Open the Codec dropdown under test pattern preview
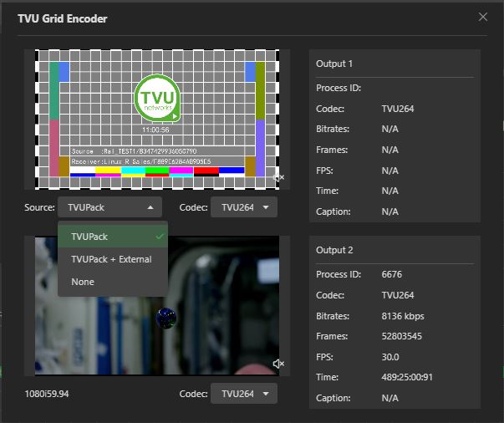 (244, 207)
